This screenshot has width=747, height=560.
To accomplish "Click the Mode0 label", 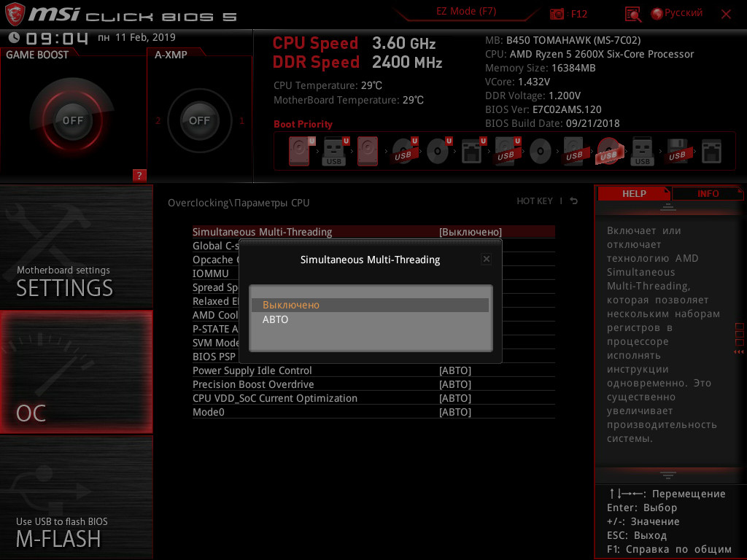I will pos(208,412).
